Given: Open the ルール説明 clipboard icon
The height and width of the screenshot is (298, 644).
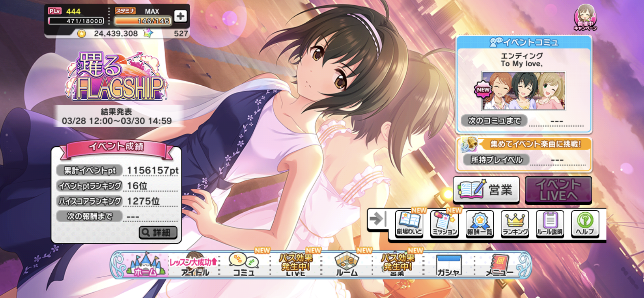Looking at the screenshot, I should pos(550,224).
